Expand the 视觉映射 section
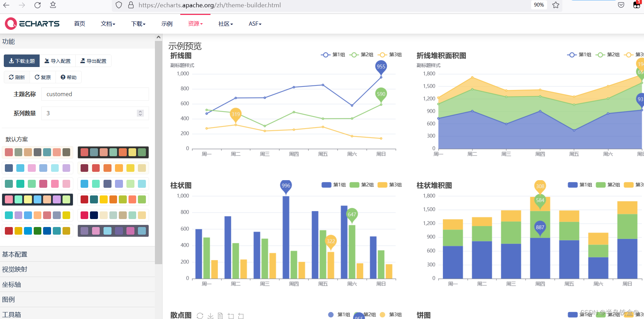This screenshot has height=319, width=644. [x=77, y=269]
